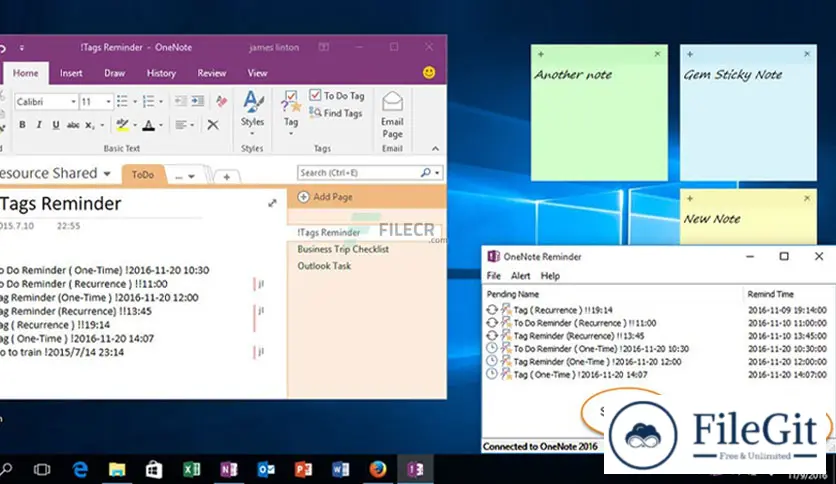Apply strikethrough formatting
Viewport: 836px width, 484px height.
(x=73, y=125)
